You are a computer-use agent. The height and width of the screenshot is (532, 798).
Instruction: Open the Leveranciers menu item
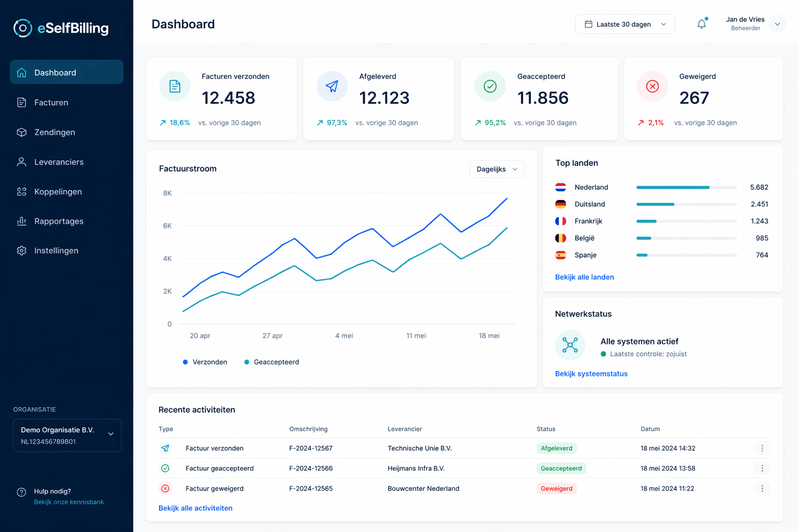pyautogui.click(x=66, y=162)
